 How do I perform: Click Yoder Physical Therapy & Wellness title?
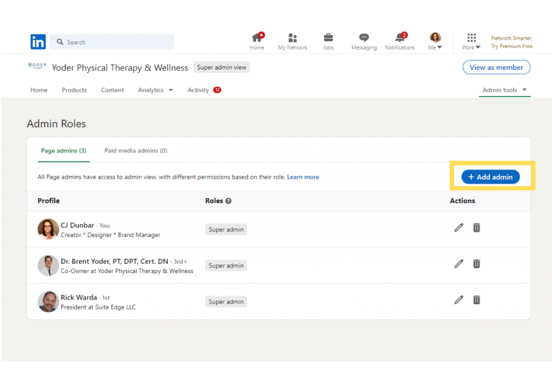(120, 67)
